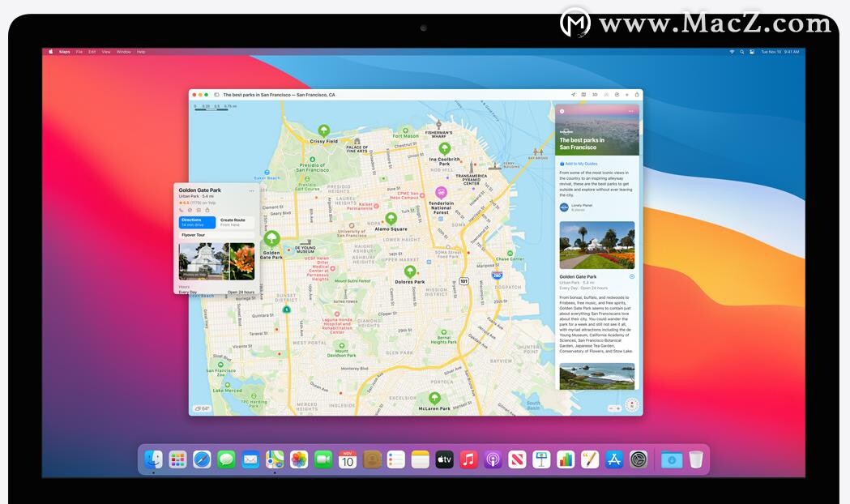Image resolution: width=850 pixels, height=504 pixels.
Task: Toggle the sidebar icon in Maps title bar
Action: [216, 94]
